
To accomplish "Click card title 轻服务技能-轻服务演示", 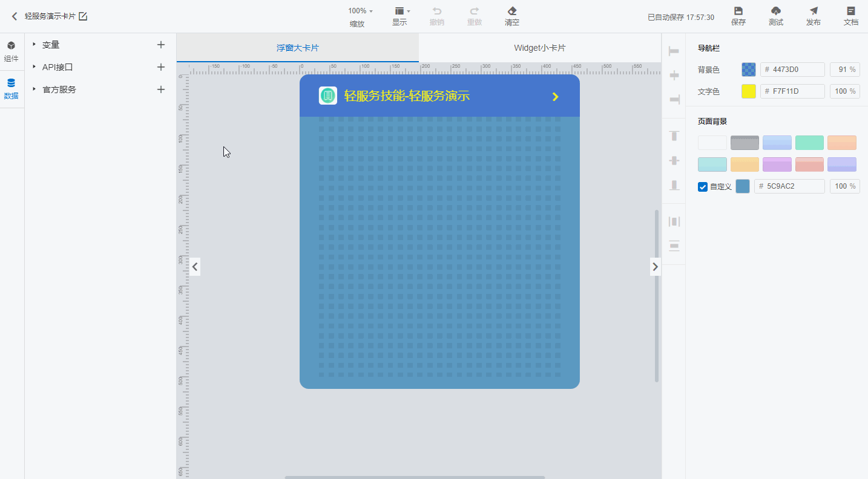I will point(407,96).
